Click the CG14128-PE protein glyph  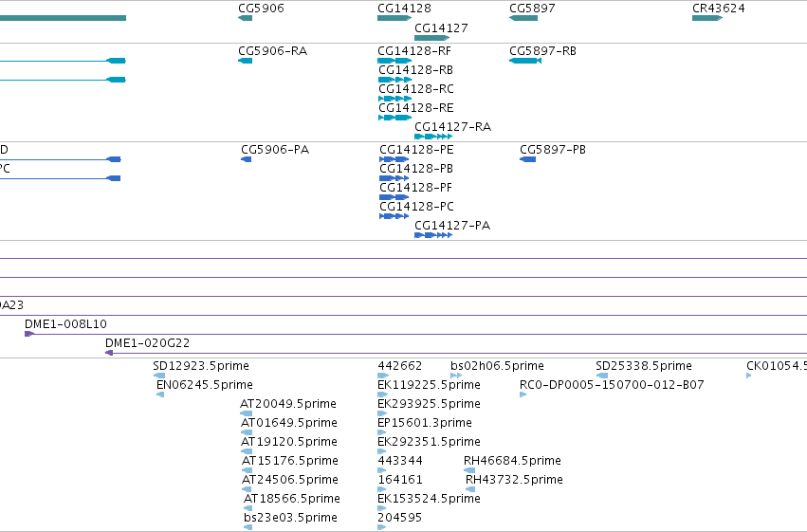click(394, 159)
